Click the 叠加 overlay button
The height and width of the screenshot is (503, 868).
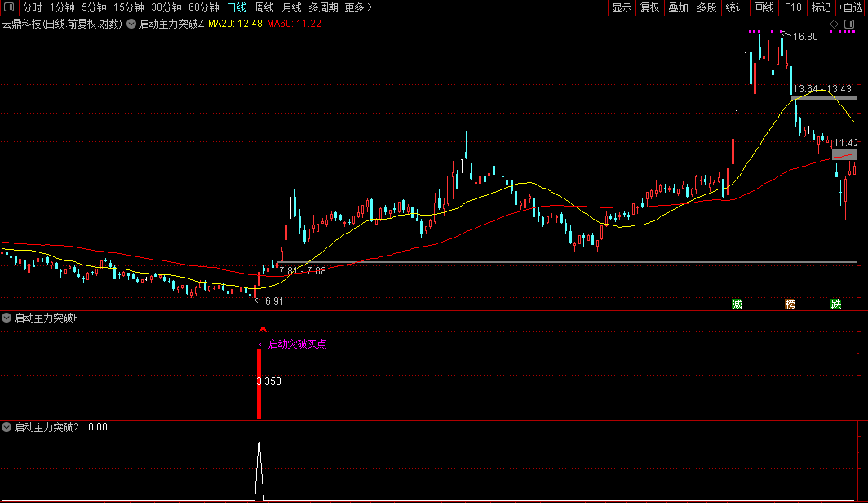(x=678, y=7)
